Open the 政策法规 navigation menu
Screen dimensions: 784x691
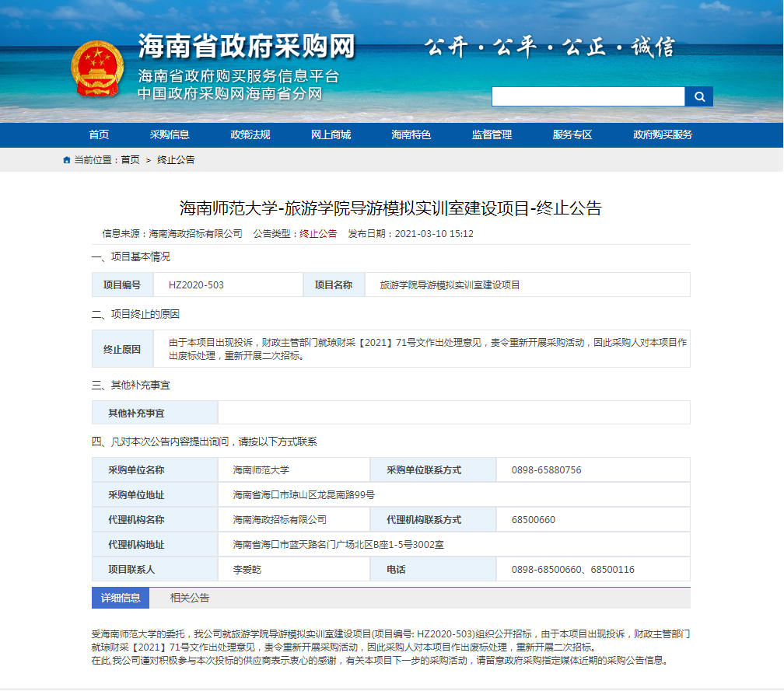coord(250,135)
